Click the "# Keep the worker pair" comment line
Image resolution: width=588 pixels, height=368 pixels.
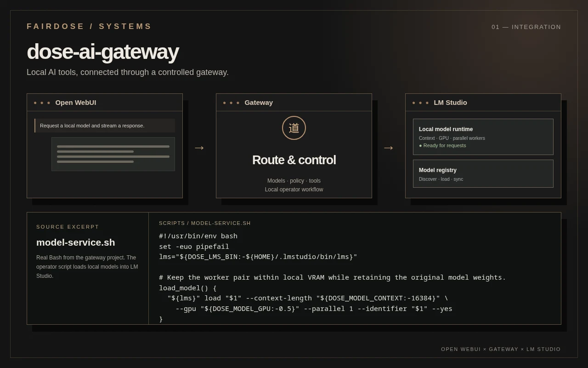(x=333, y=277)
